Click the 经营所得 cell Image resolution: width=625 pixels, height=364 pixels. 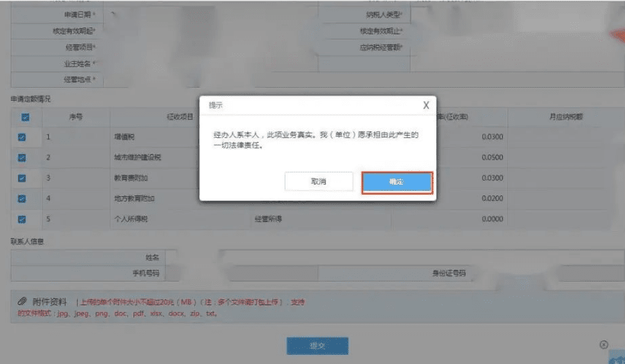click(321, 219)
